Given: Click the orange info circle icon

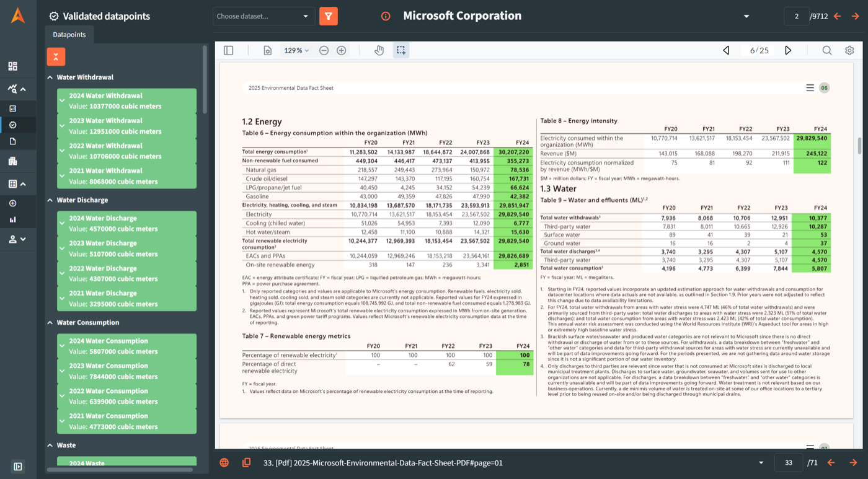Looking at the screenshot, I should (386, 16).
